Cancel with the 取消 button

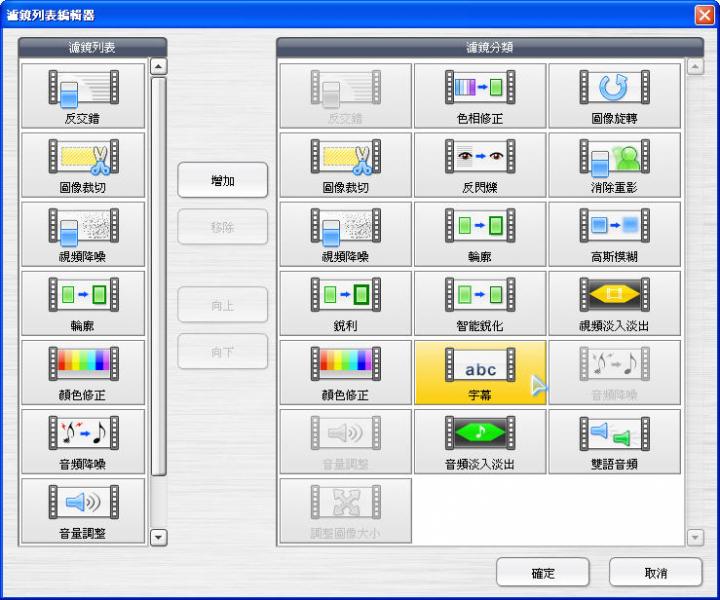pyautogui.click(x=656, y=572)
